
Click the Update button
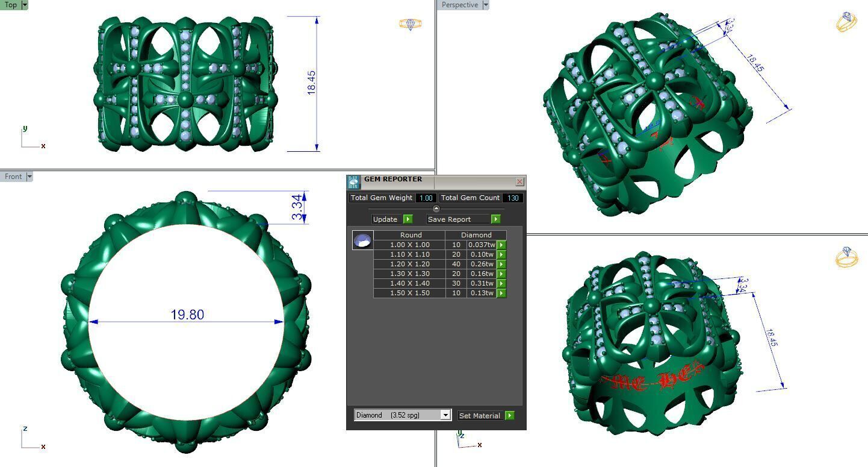[387, 219]
